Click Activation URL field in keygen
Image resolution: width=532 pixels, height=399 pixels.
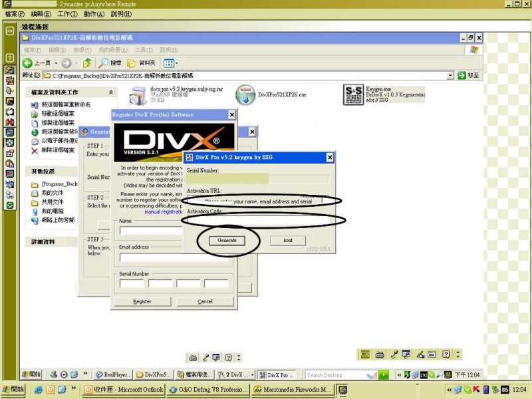click(255, 201)
